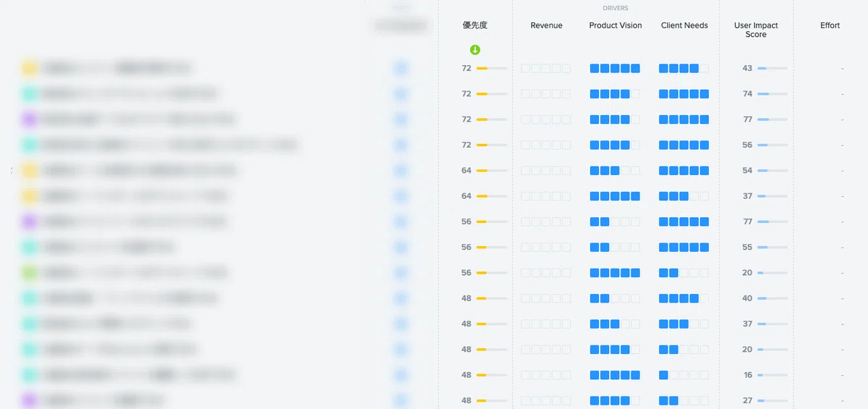868x409 pixels.
Task: Edit the Client Needs rating in the row scoring 16
Action: [684, 375]
